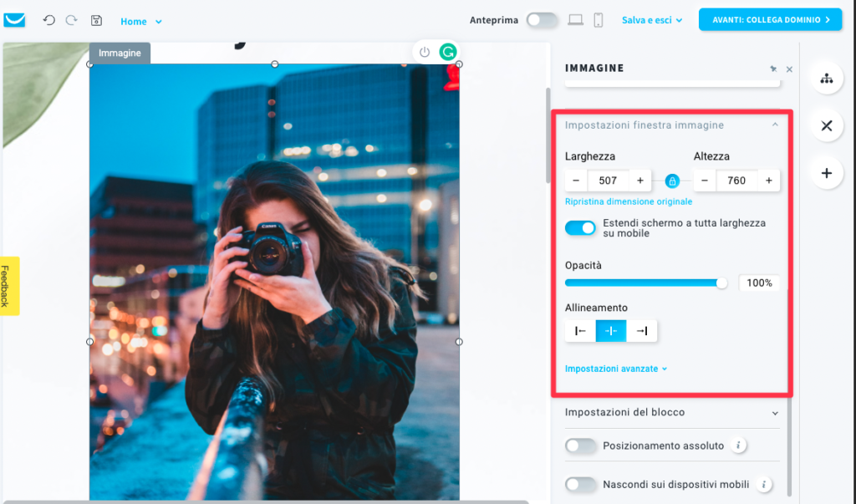856x504 pixels.
Task: Decrease Larghezza with minus button
Action: pyautogui.click(x=576, y=181)
